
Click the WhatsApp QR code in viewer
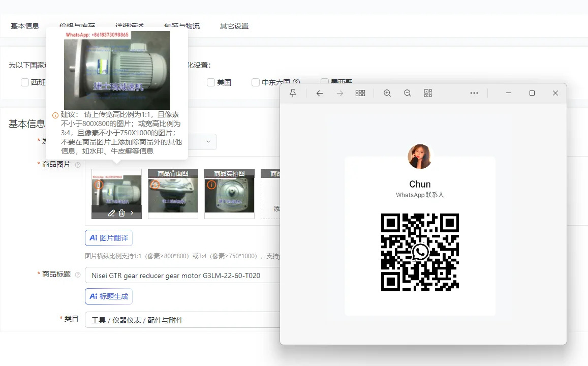click(x=420, y=252)
